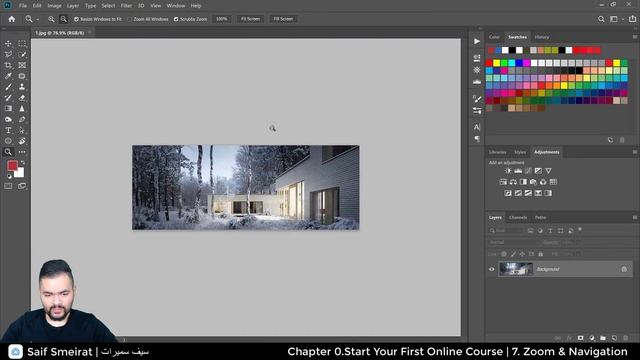Switch to the Channels tab

tap(518, 218)
